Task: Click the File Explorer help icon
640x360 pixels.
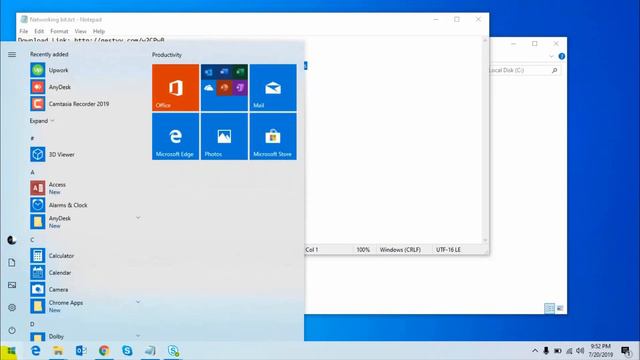Action: point(562,56)
